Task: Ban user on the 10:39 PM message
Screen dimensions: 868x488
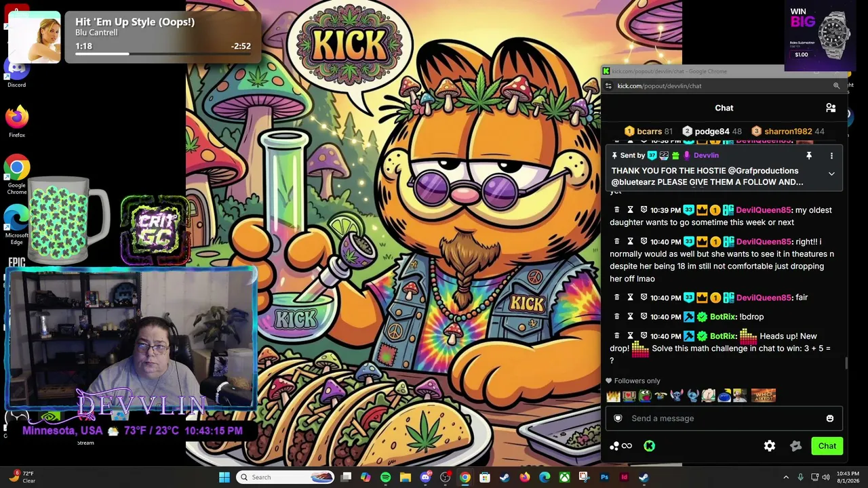Action: 644,210
